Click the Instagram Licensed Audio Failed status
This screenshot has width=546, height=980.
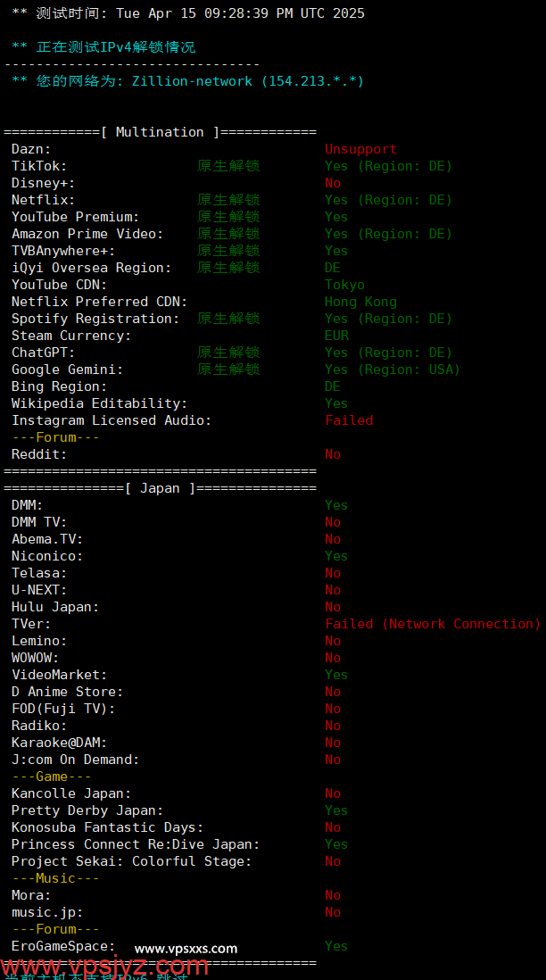[349, 420]
